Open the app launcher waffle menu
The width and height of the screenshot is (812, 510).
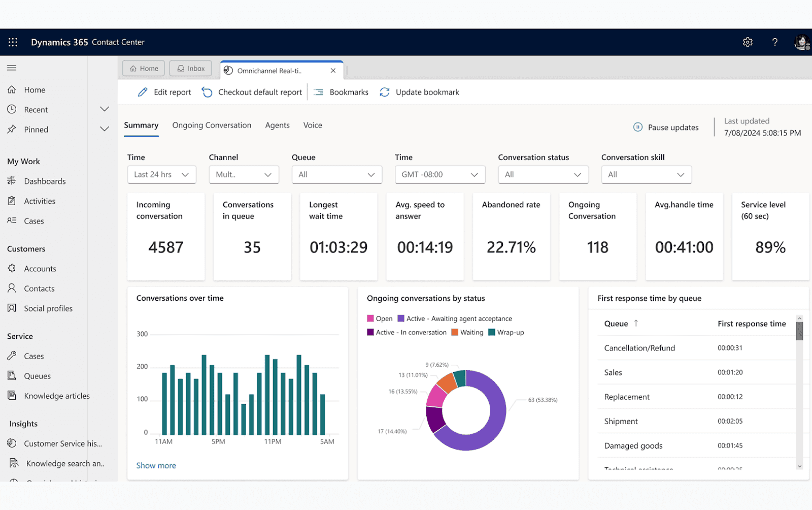click(x=13, y=42)
